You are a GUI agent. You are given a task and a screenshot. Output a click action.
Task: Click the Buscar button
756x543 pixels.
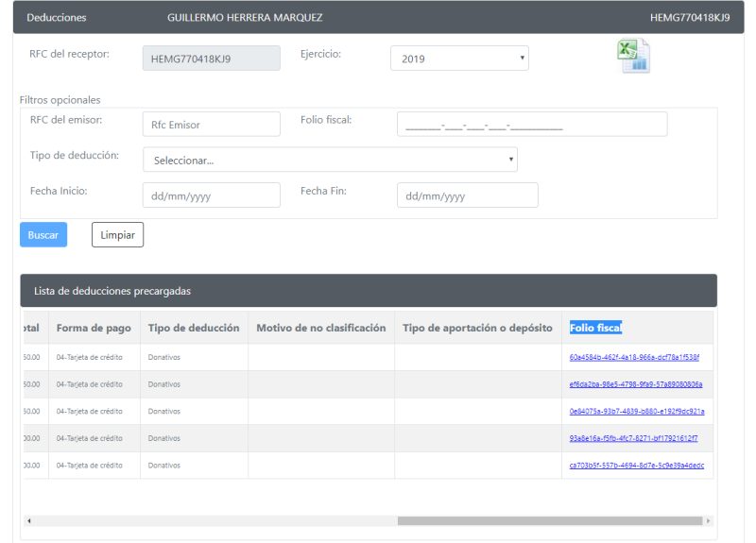pyautogui.click(x=43, y=234)
